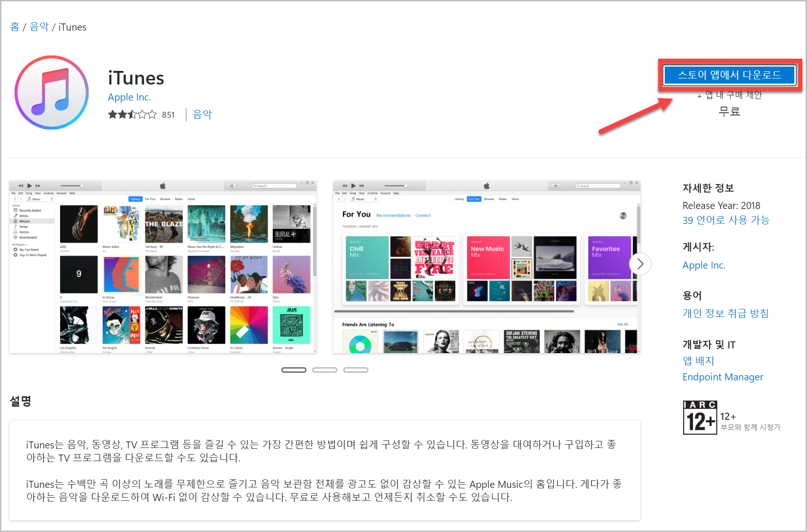Click the 홈 breadcrumb link
The width and height of the screenshot is (807, 532).
[15, 27]
